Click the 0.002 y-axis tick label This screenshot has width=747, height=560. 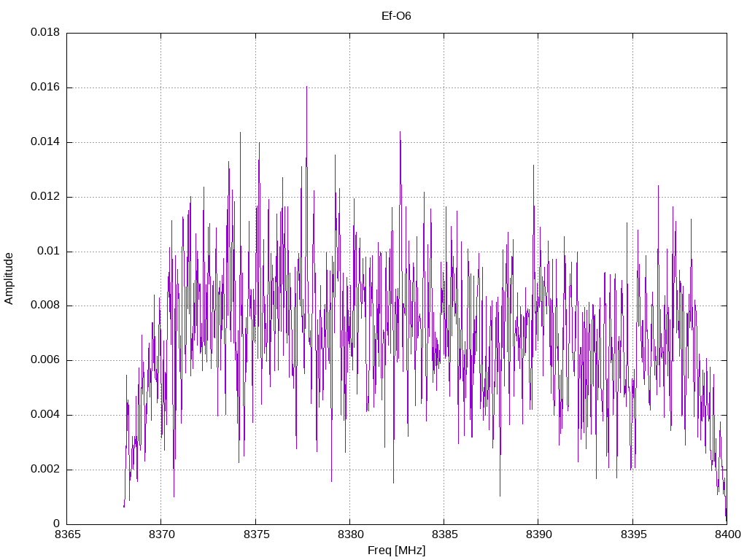[x=45, y=469]
